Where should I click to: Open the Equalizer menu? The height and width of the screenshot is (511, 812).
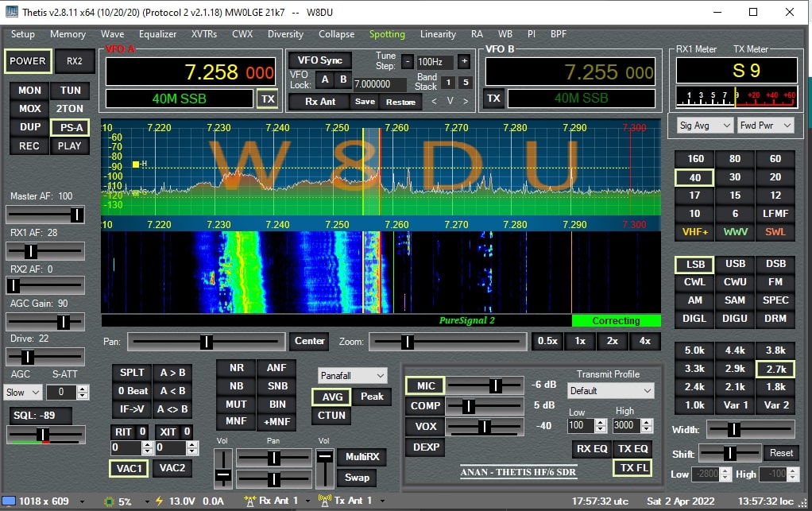[x=157, y=34]
